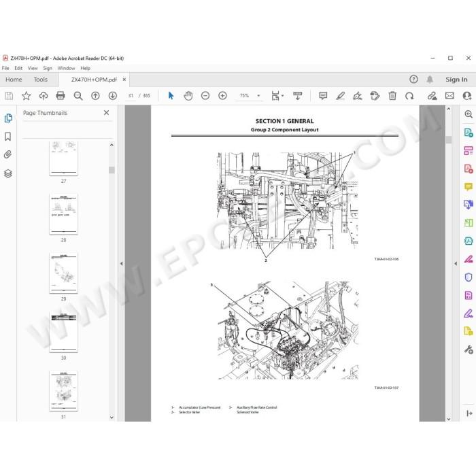
Task: Select page 30 thumbnail
Action: click(x=63, y=332)
